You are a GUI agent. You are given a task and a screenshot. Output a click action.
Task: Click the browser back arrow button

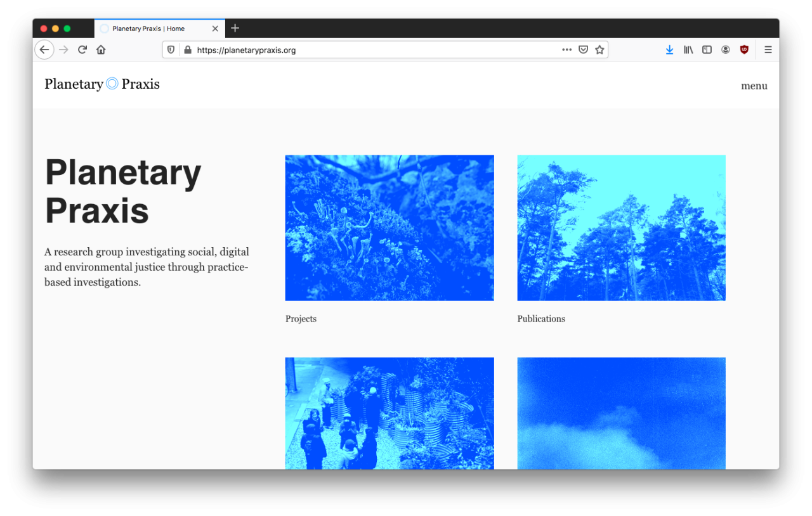44,50
